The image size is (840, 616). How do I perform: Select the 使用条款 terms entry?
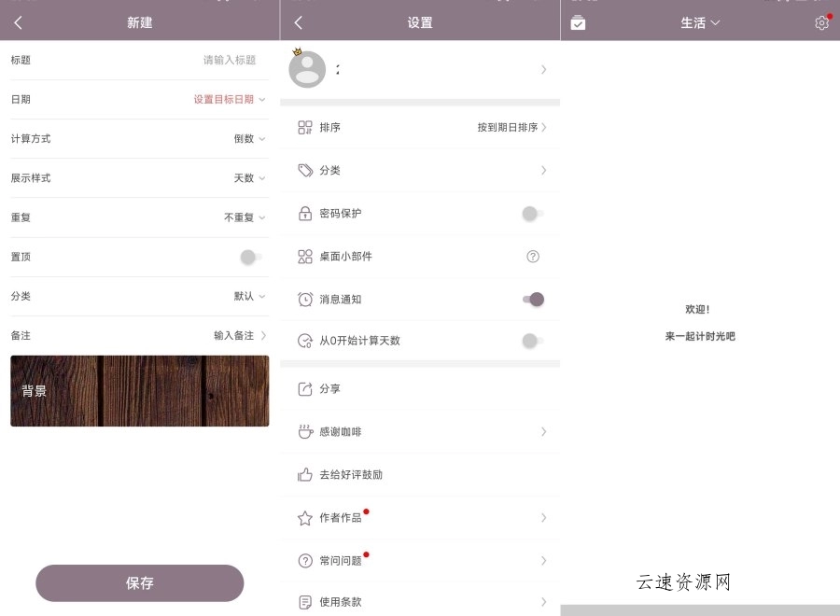click(x=420, y=602)
